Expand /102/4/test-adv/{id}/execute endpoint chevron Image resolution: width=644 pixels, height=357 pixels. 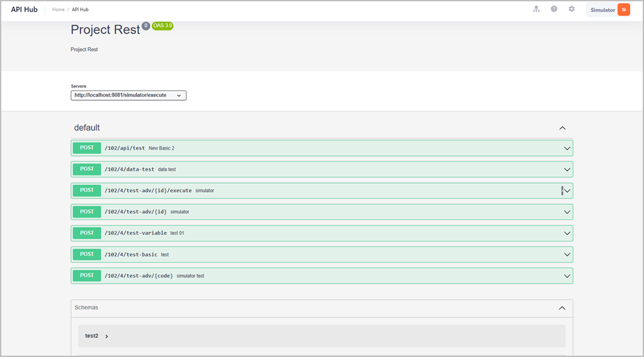pos(567,191)
